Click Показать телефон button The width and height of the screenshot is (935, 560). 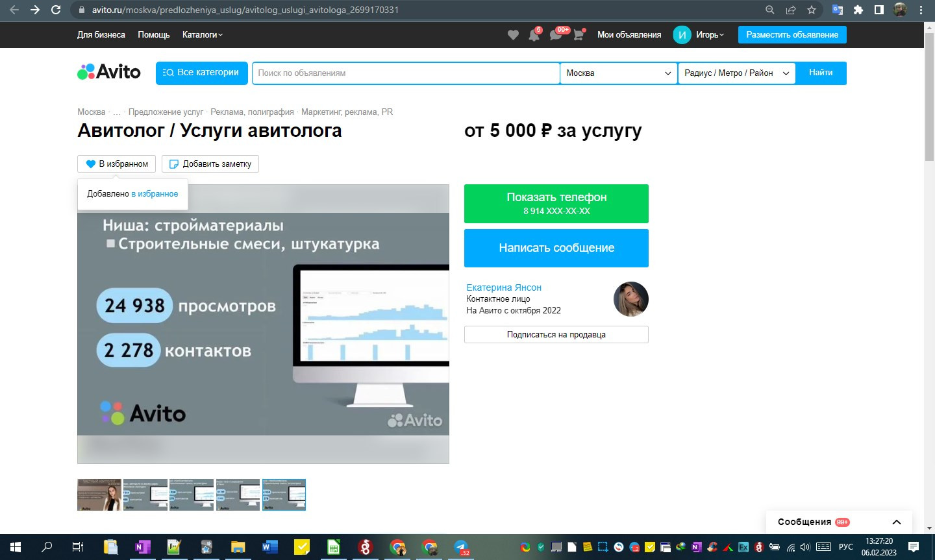point(556,204)
